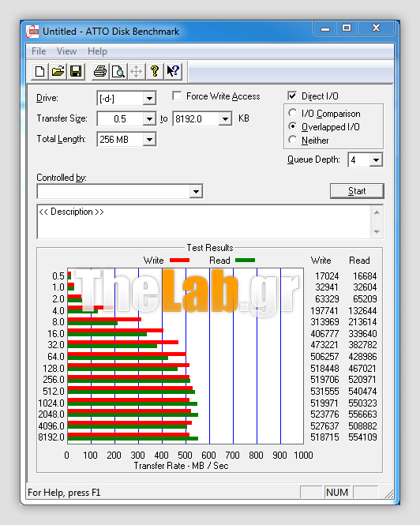The width and height of the screenshot is (420, 525).
Task: Click read value 16684
Action: 365,276
